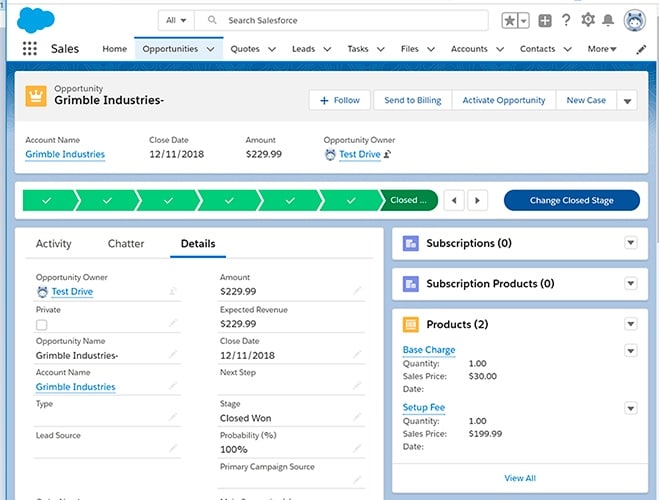Open the Products panel dropdown arrow

click(x=630, y=324)
